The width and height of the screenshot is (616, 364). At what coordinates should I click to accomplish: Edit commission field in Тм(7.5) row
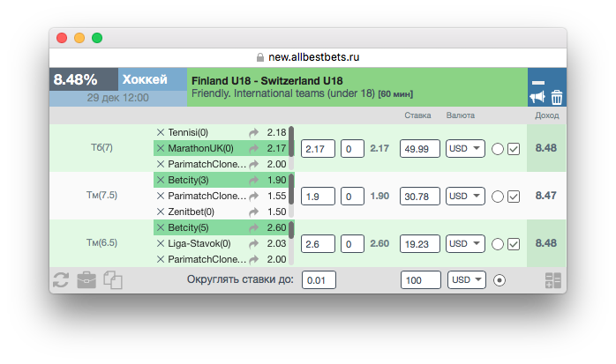click(352, 197)
